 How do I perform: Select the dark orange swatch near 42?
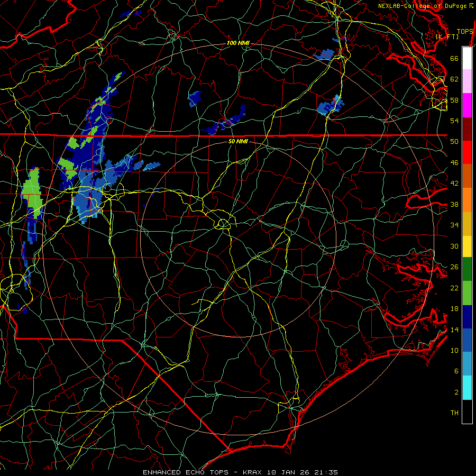pyautogui.click(x=467, y=176)
